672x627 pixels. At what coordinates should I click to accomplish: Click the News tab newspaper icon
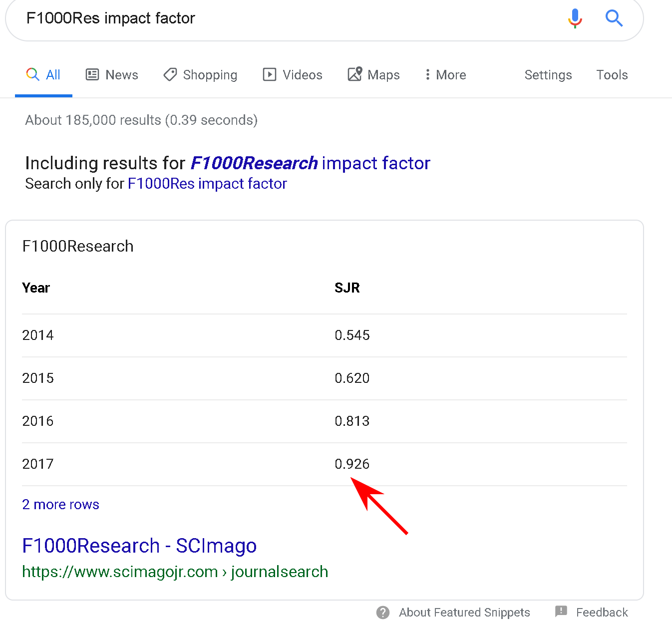[92, 75]
